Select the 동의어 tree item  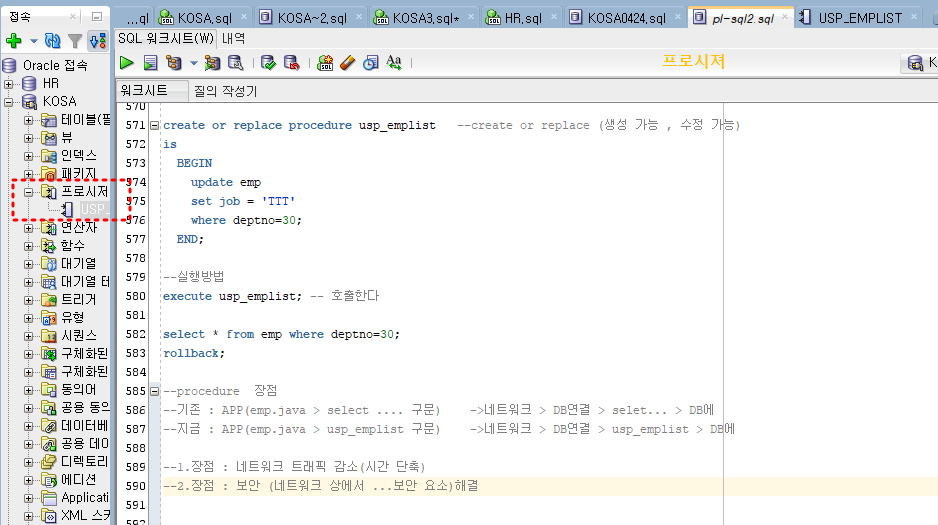coord(78,389)
